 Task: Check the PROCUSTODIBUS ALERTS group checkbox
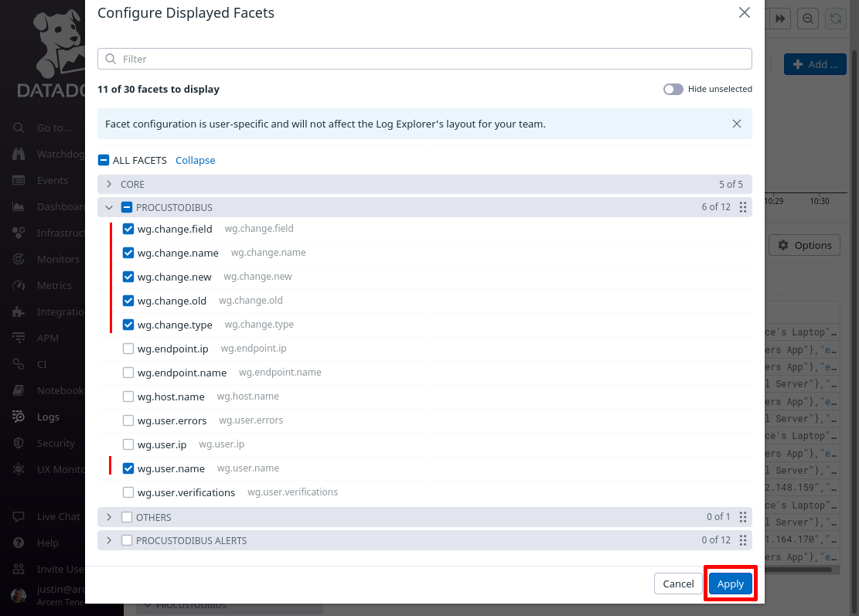pyautogui.click(x=127, y=540)
